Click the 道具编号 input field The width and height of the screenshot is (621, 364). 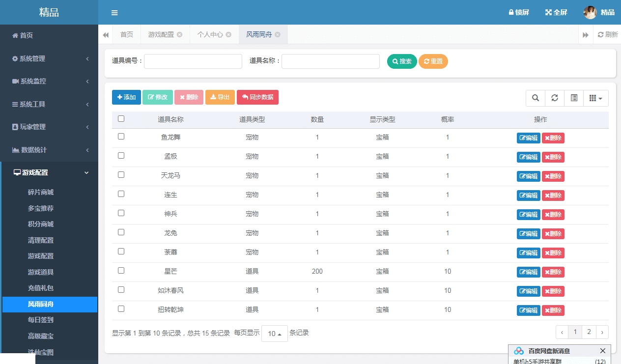tap(193, 61)
